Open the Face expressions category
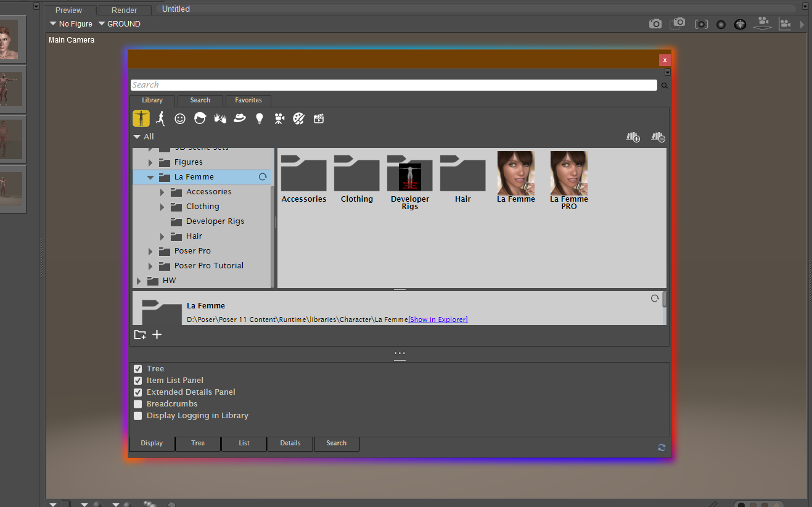Screen dimensions: 812x507 180,118
